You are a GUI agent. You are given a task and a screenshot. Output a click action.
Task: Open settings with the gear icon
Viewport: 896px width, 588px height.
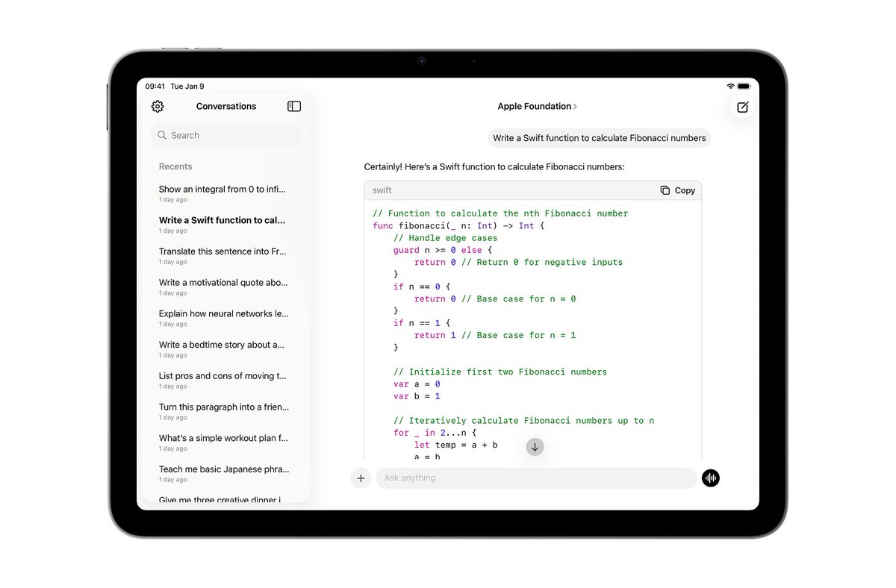(x=158, y=107)
